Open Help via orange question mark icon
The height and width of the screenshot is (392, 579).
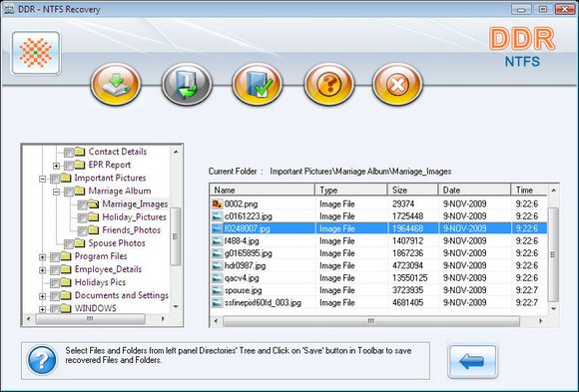[328, 84]
